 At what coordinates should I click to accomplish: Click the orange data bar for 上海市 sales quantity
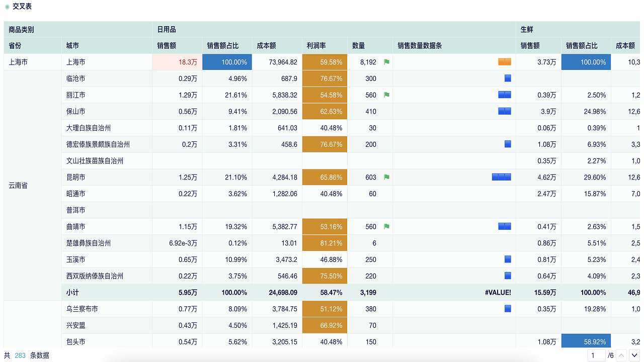(504, 61)
